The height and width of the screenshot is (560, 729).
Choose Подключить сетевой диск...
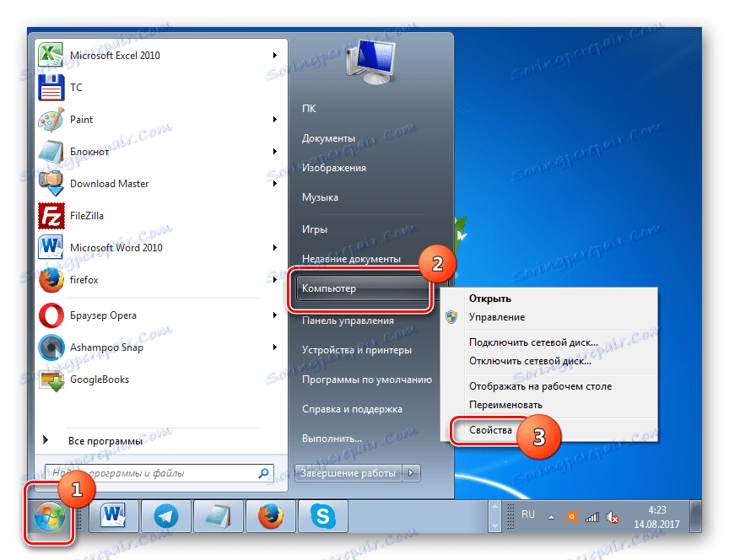(533, 342)
